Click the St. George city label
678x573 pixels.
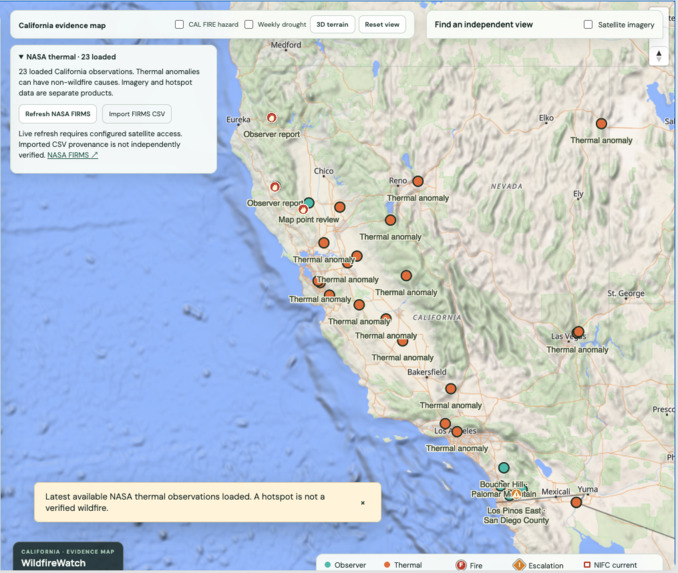(626, 293)
